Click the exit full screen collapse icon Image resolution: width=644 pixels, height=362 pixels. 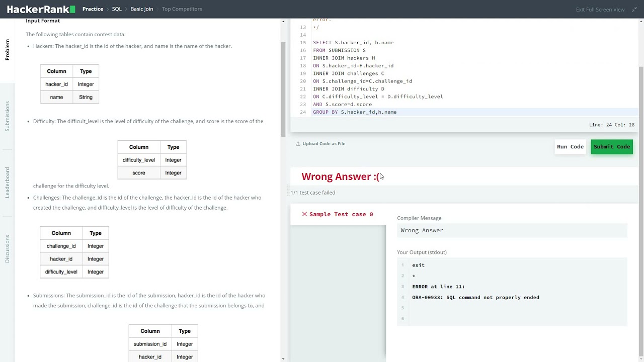pos(634,10)
